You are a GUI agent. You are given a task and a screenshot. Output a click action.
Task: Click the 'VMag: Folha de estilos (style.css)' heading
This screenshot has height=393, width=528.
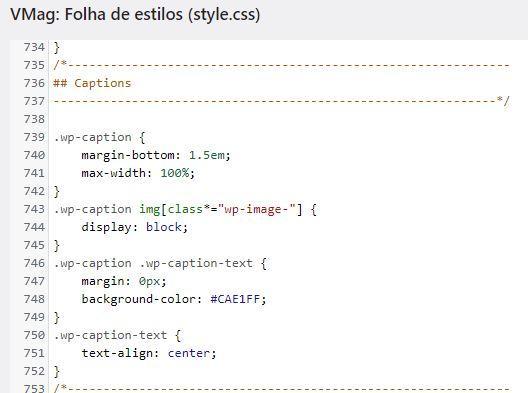pyautogui.click(x=135, y=15)
